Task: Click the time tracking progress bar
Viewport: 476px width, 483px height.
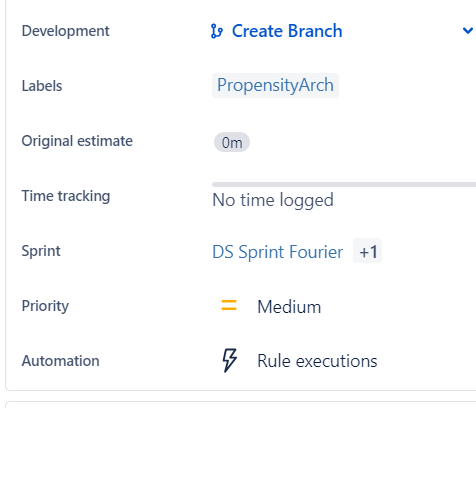Action: (344, 184)
